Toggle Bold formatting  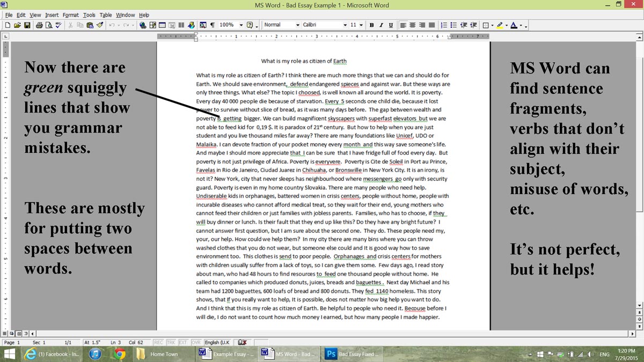pyautogui.click(x=371, y=25)
